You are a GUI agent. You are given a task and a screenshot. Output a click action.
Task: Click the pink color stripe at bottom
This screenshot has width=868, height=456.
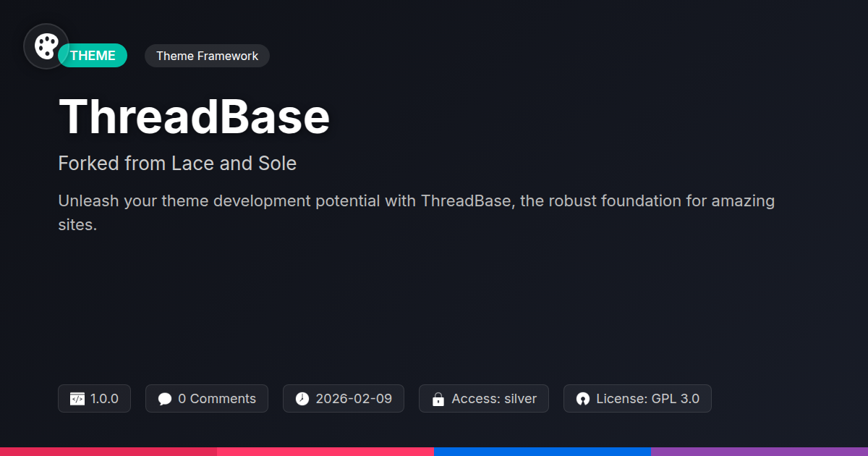(325, 452)
